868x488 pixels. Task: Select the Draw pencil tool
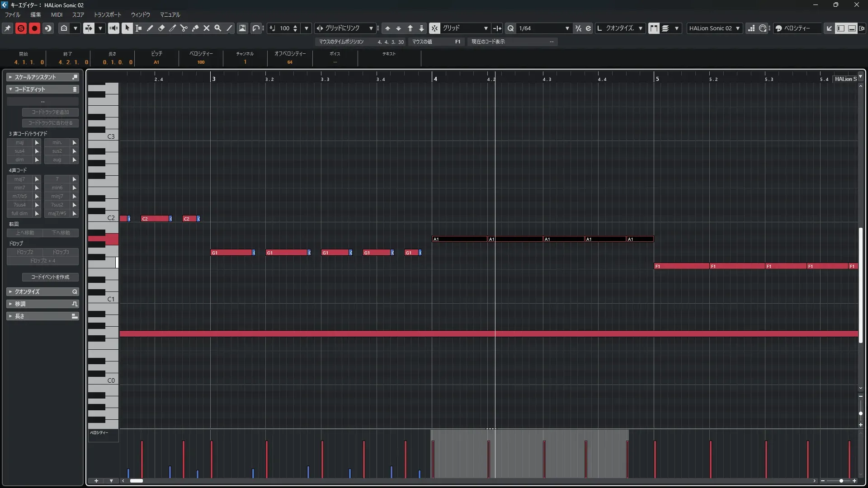pyautogui.click(x=150, y=28)
